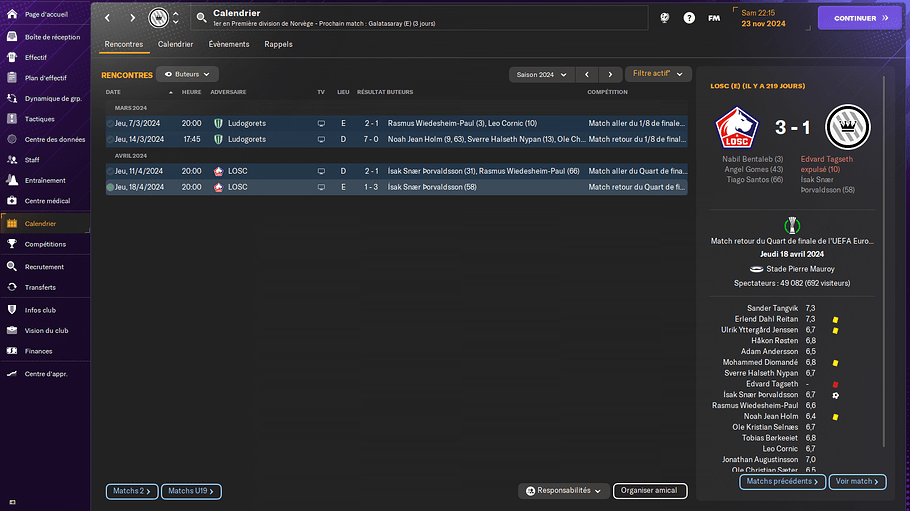The height and width of the screenshot is (511, 910).
Task: Click the club crest badge in header
Action: tap(158, 18)
